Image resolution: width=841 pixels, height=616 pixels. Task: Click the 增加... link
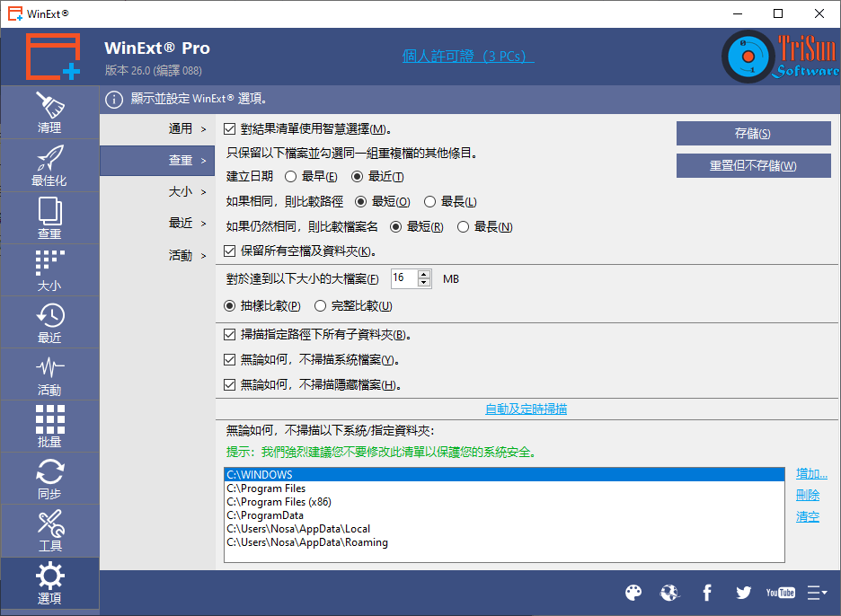[811, 474]
